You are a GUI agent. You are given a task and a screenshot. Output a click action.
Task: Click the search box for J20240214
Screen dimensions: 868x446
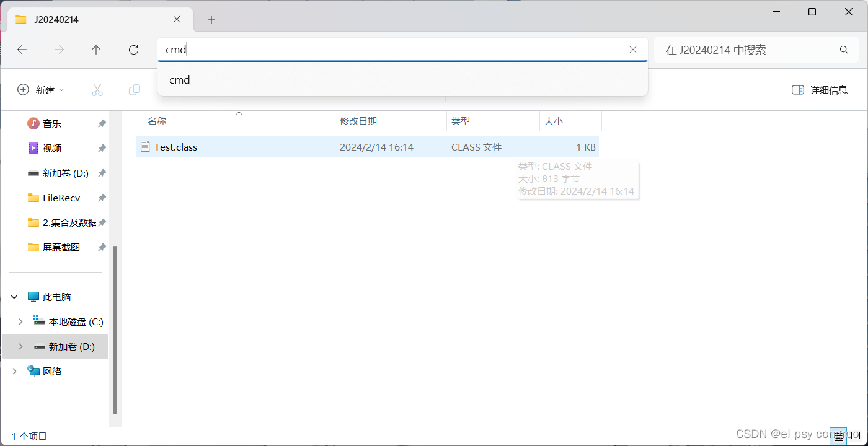coord(758,50)
